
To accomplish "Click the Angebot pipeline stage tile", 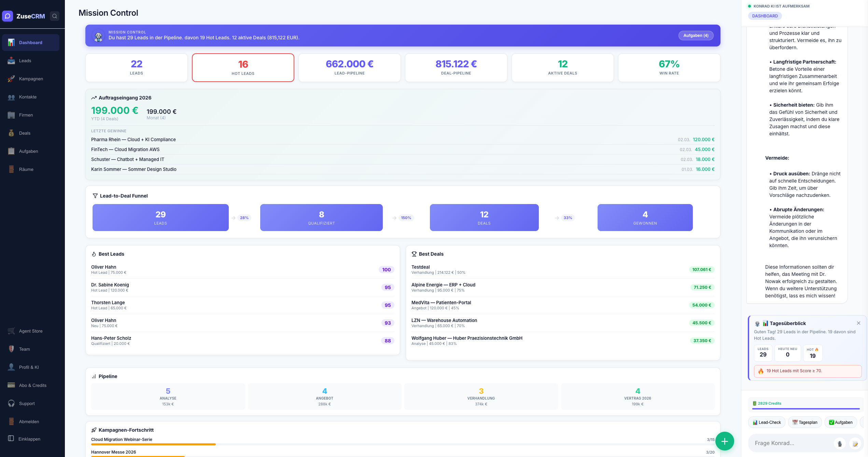I will (324, 396).
